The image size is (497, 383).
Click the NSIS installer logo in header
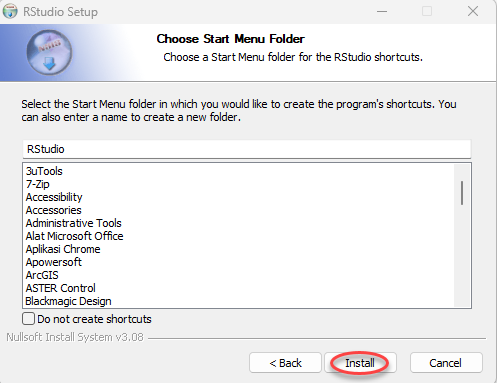click(49, 53)
